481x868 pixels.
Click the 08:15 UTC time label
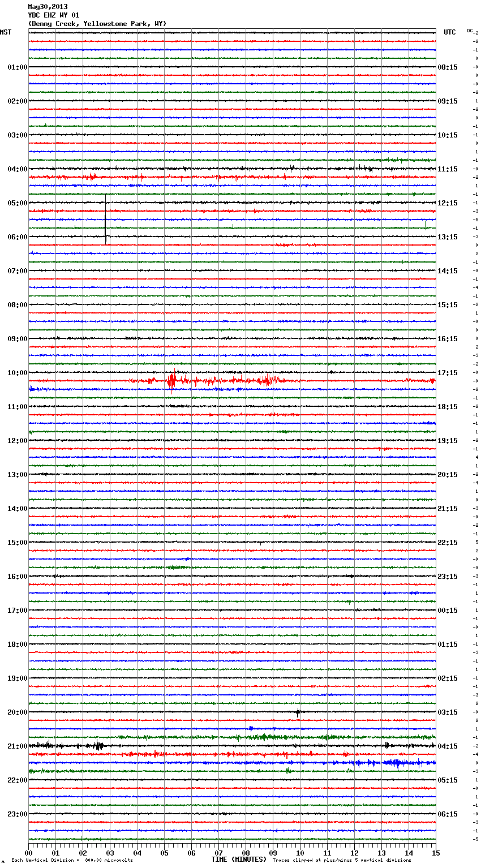[x=448, y=67]
